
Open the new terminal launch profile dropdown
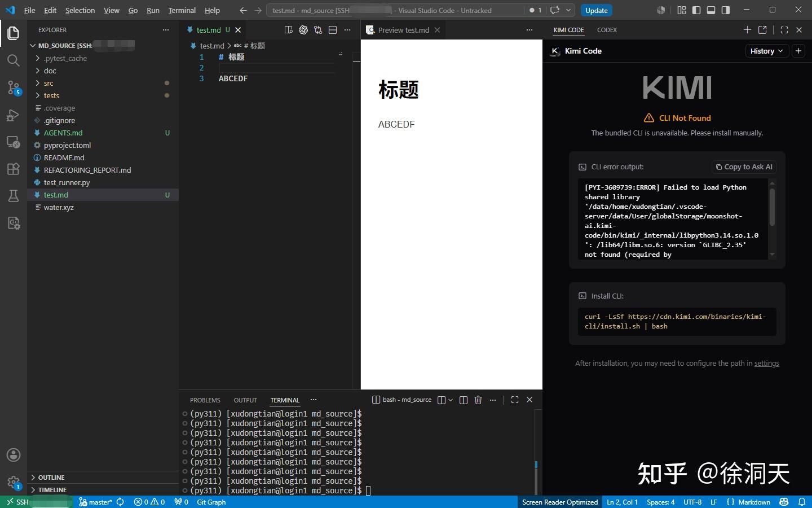point(451,400)
